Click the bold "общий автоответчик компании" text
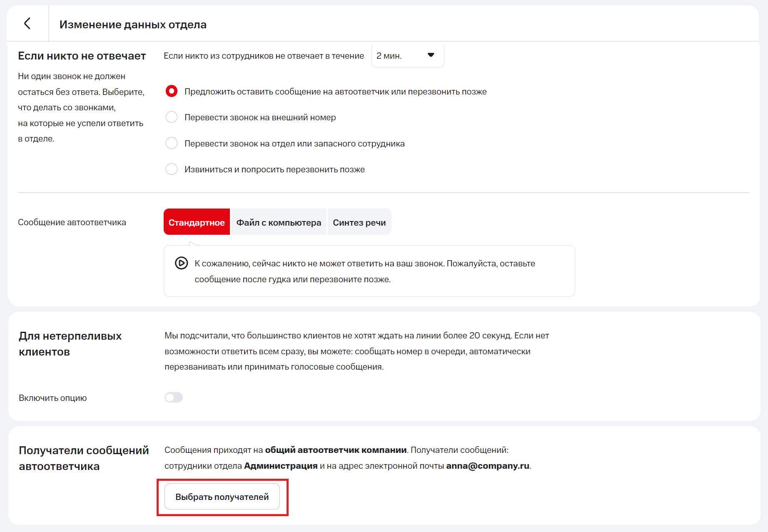The height and width of the screenshot is (532, 768). pyautogui.click(x=336, y=450)
